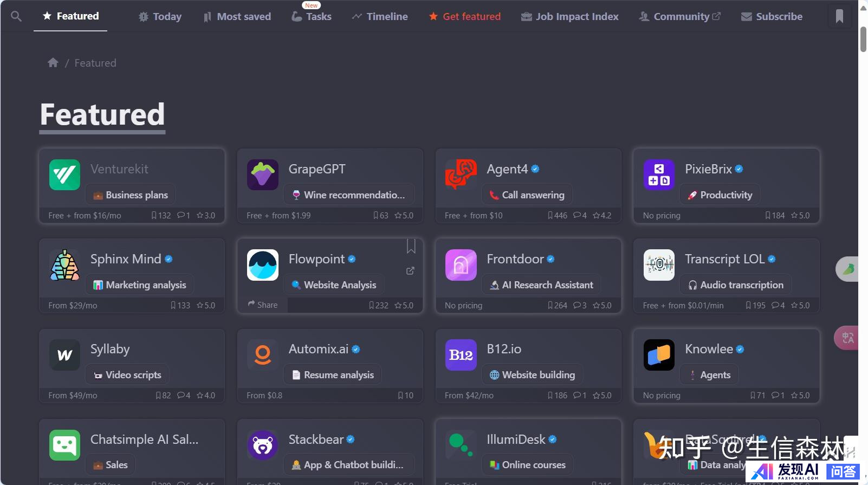
Task: Visit the Community external link
Action: coord(679,17)
